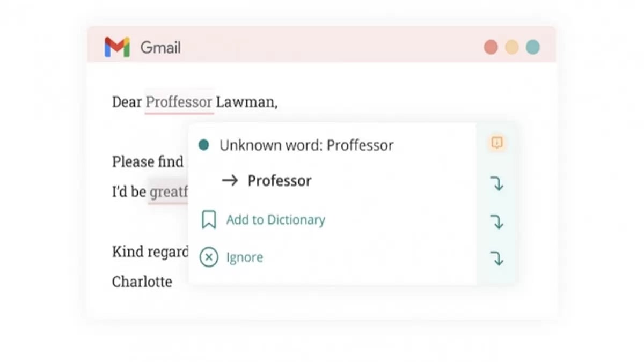Click the Gmail logo icon
This screenshot has width=644, height=362.
118,47
